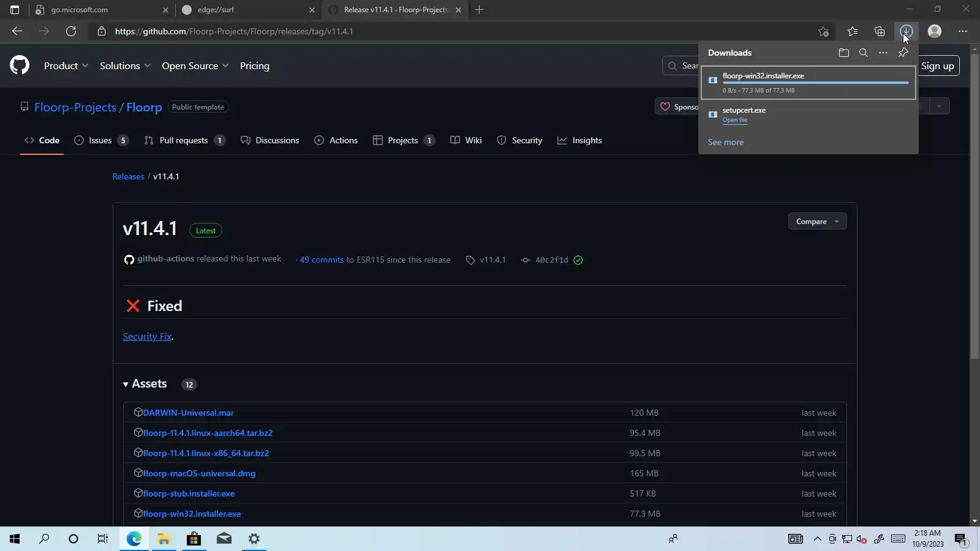Click the verified commit checkmark icon
This screenshot has height=551, width=980.
(578, 260)
